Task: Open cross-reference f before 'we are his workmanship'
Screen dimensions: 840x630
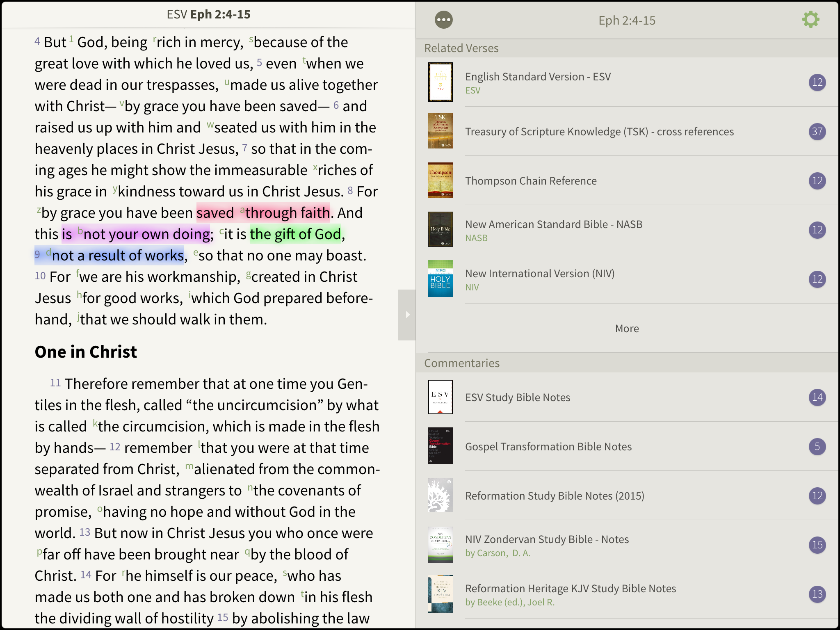Action: 78,274
